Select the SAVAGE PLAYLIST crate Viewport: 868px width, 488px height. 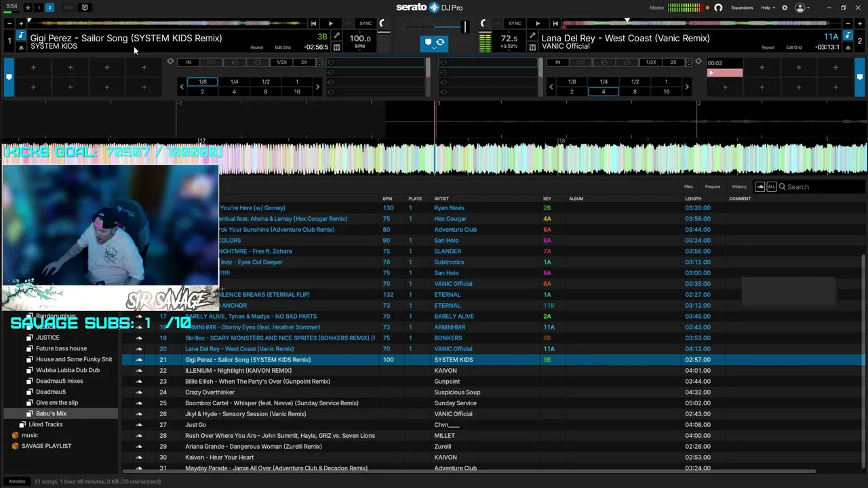[x=46, y=446]
